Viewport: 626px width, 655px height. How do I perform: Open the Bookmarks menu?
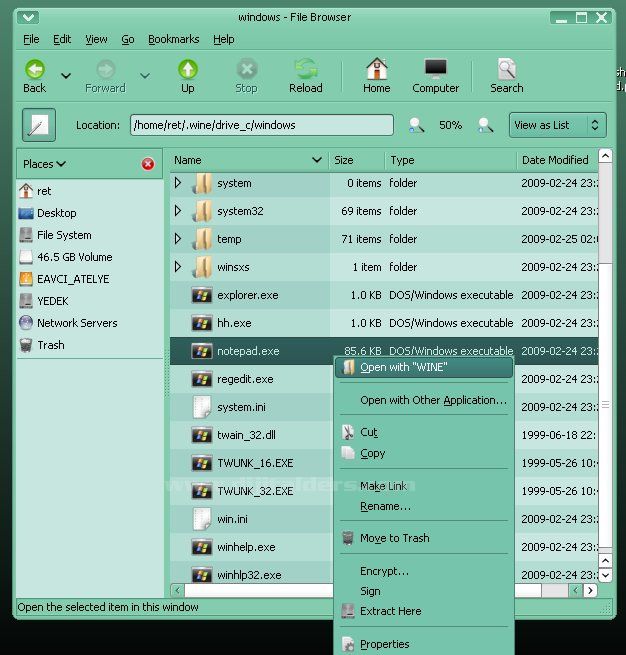tap(173, 39)
